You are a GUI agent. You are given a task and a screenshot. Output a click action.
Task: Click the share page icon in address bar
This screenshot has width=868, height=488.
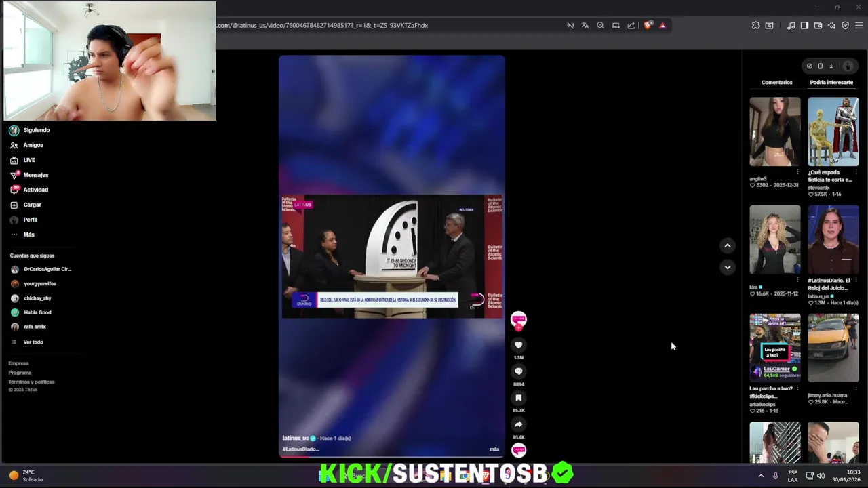click(x=631, y=25)
